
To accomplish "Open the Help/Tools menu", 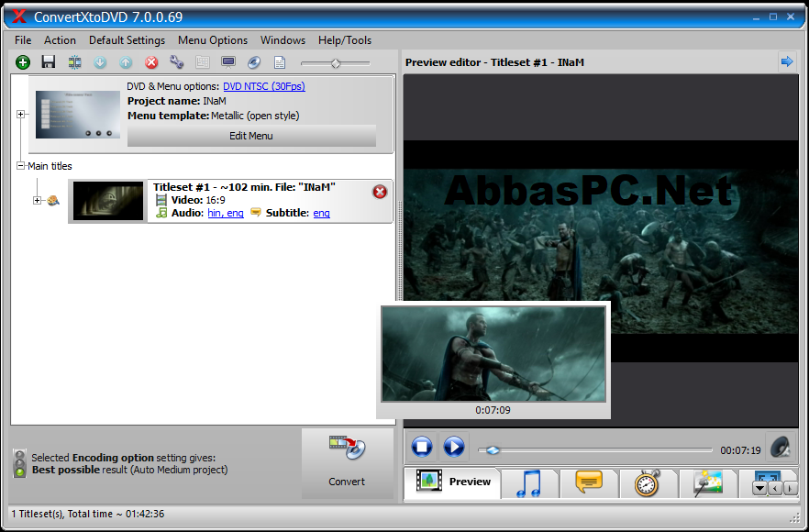I will click(x=345, y=40).
